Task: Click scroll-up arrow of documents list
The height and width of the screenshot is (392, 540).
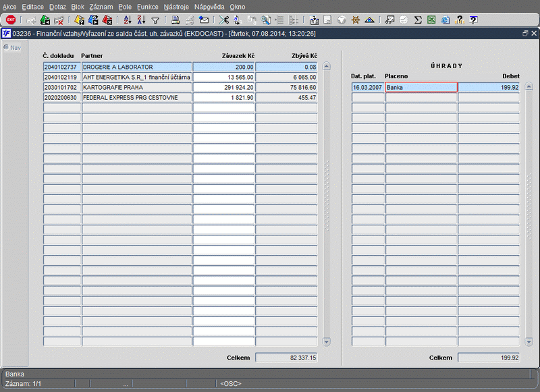Action: tap(327, 66)
